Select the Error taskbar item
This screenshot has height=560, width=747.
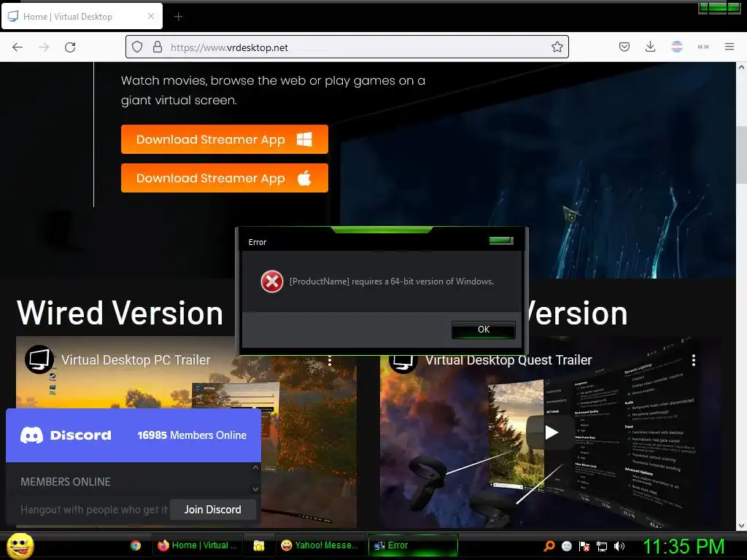(413, 545)
